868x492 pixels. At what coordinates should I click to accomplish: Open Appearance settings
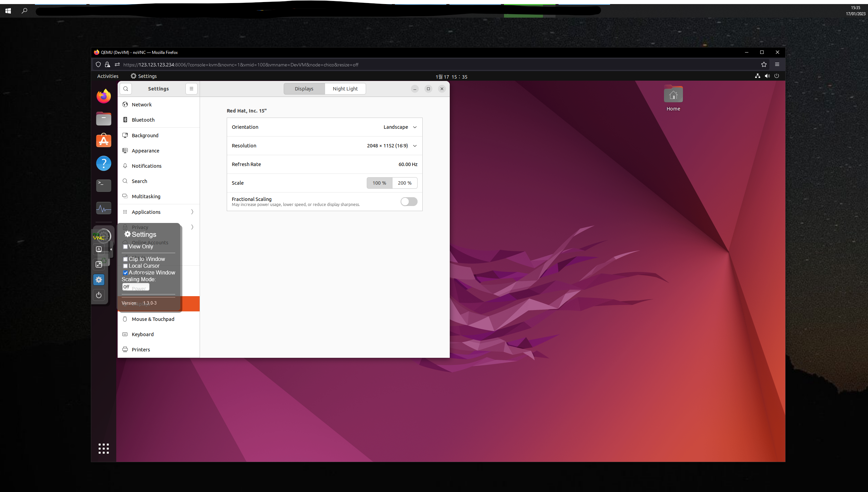coord(159,150)
